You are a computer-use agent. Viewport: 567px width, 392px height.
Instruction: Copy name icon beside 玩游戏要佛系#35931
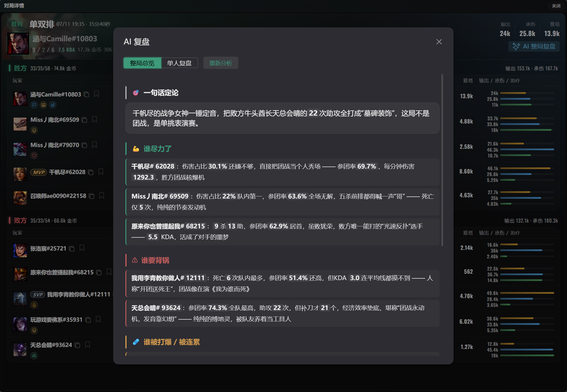tap(88, 320)
